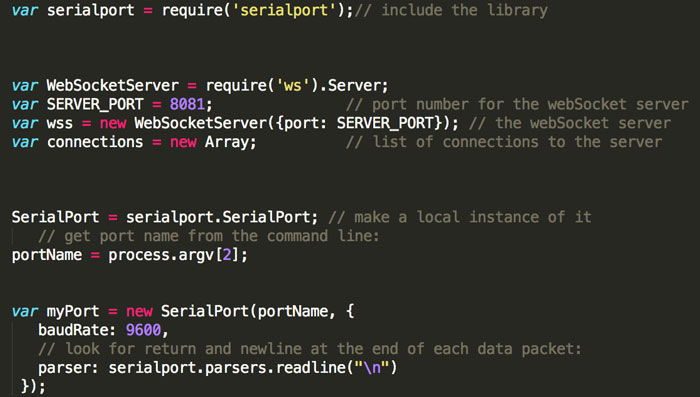Click the word Array
This screenshot has height=397, width=700.
[226, 142]
